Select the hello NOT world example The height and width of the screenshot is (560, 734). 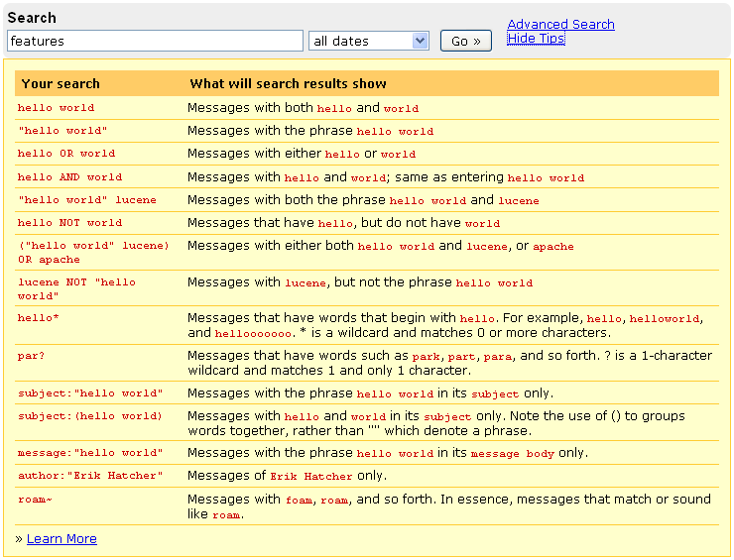69,223
